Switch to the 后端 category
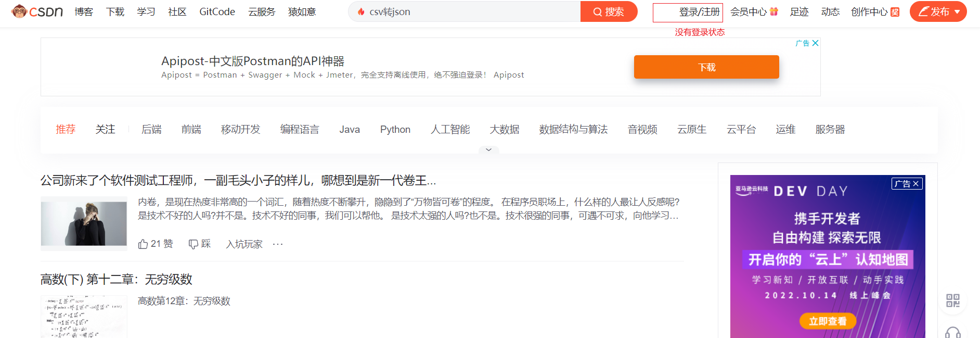This screenshot has height=338, width=980. click(151, 129)
